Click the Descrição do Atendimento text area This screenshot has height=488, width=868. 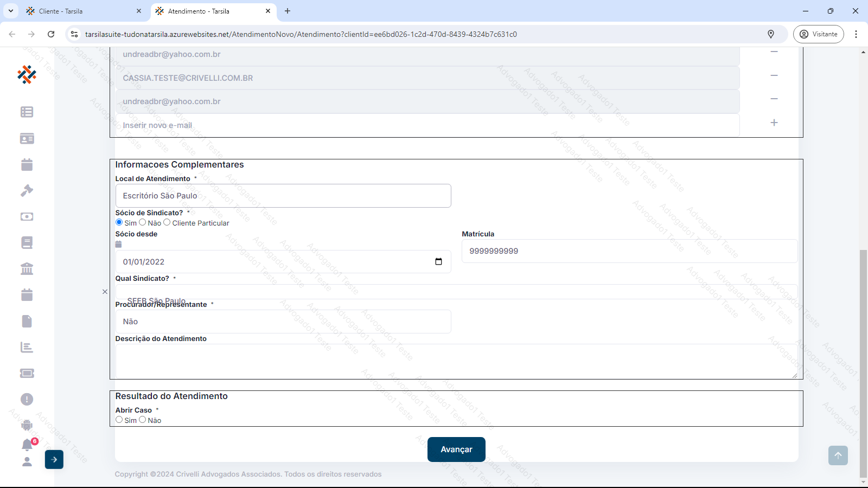[456, 361]
